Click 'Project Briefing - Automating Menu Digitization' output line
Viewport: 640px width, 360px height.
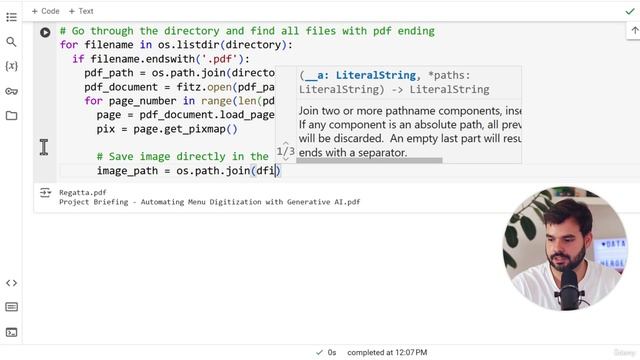209,202
